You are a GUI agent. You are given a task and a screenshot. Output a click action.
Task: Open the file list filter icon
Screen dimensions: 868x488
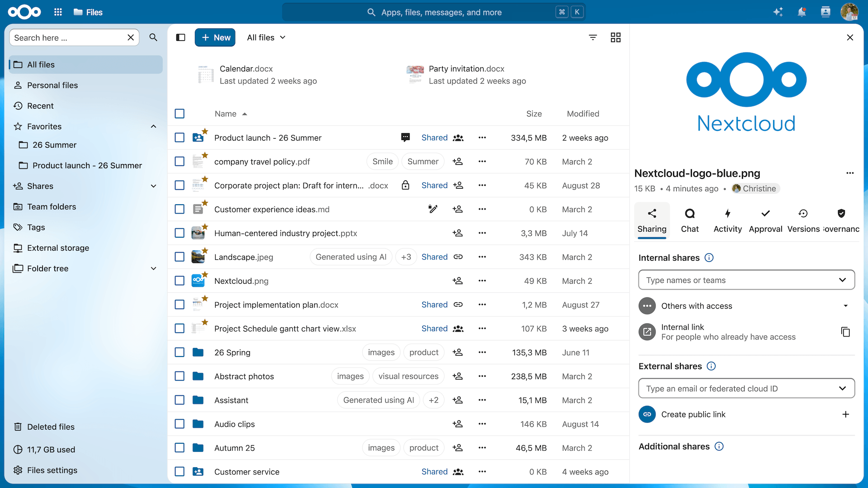coord(593,38)
